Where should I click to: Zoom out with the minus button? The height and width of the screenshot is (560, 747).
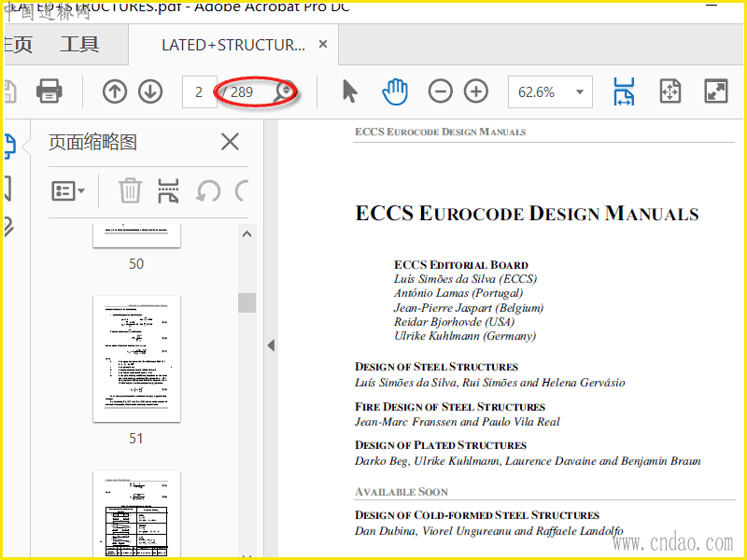click(440, 91)
